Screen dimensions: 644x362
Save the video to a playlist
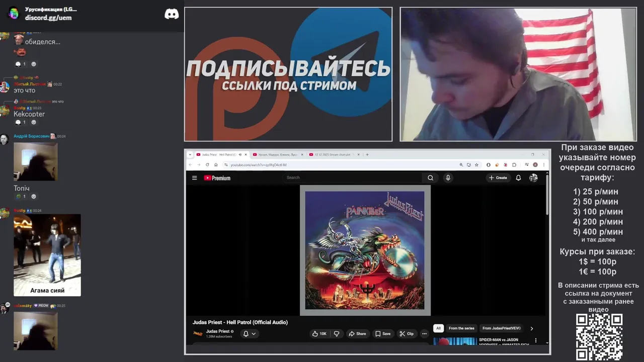coord(382,333)
